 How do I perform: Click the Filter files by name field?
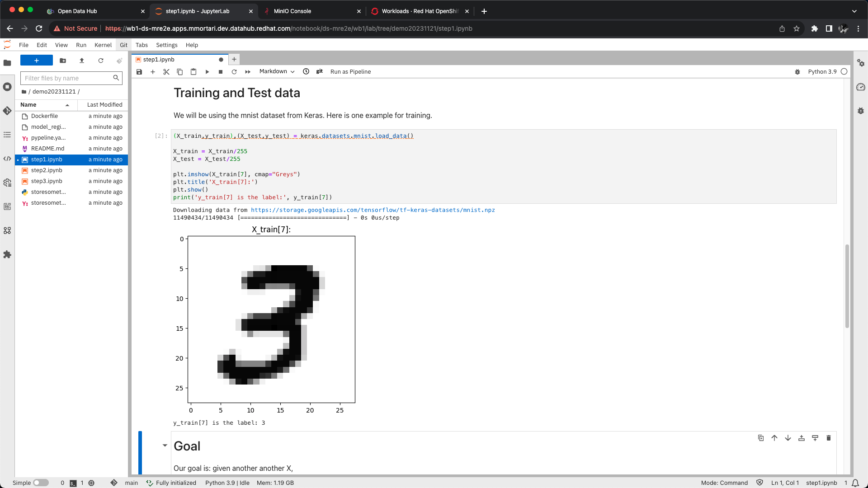(x=67, y=78)
